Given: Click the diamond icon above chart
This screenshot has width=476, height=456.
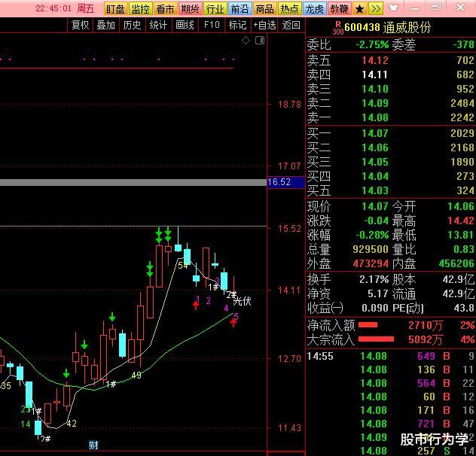Looking at the screenshot, I should [x=246, y=40].
